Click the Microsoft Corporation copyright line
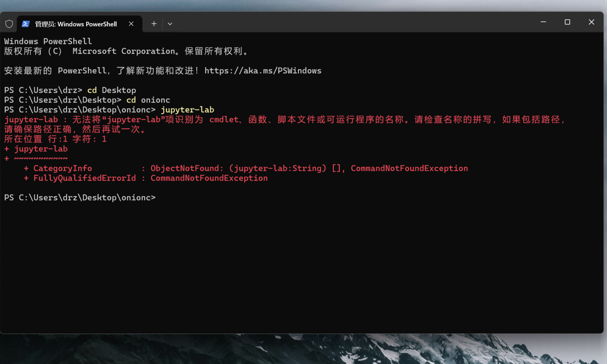Viewport: 607px width, 364px height. click(126, 51)
